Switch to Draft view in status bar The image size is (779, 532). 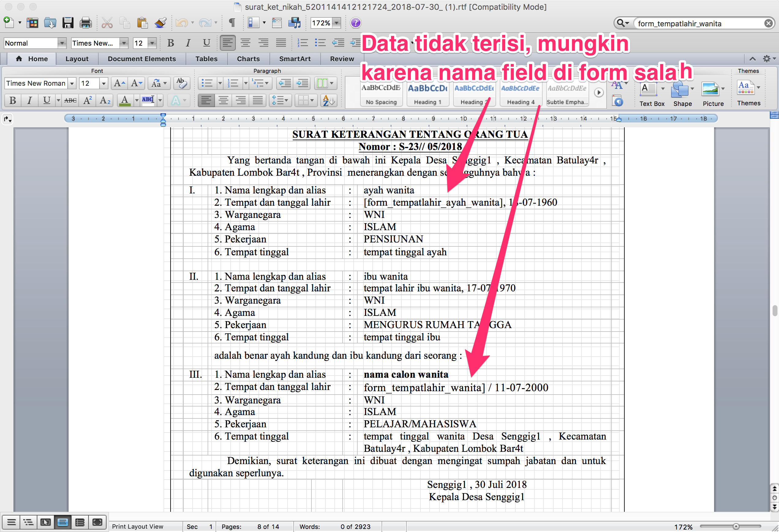12,522
